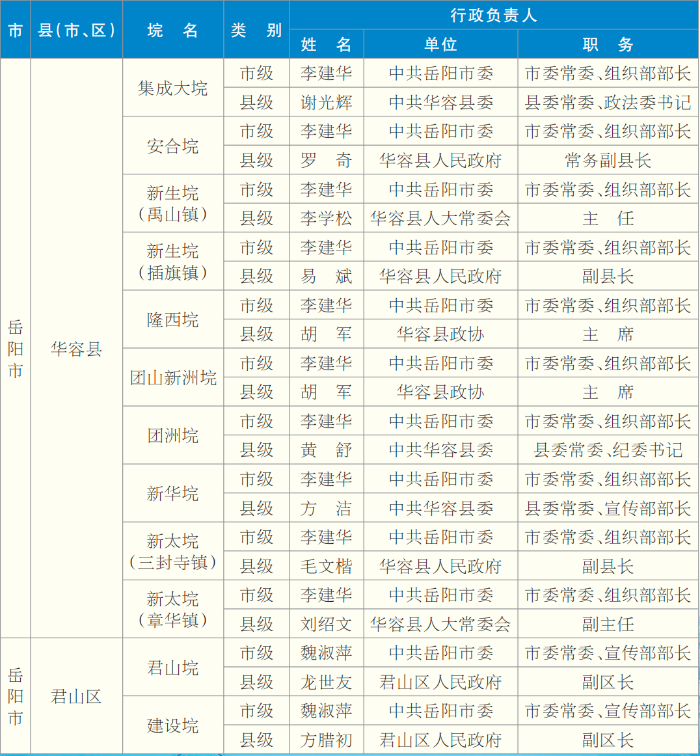Select the 新太垸(三封寺镇) cell
700x756 pixels.
coord(173,551)
